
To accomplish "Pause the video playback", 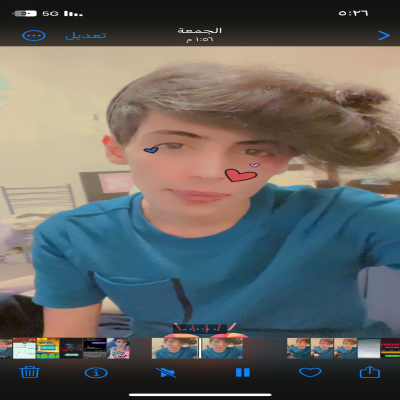I will click(x=243, y=372).
